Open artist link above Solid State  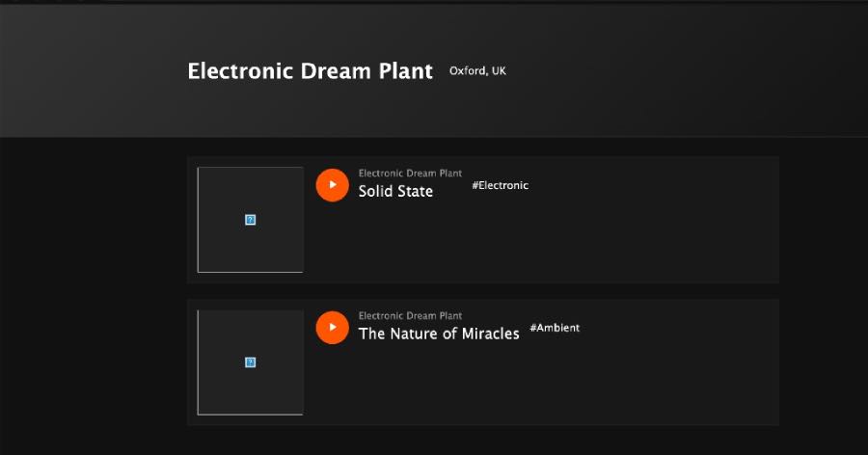pos(410,174)
